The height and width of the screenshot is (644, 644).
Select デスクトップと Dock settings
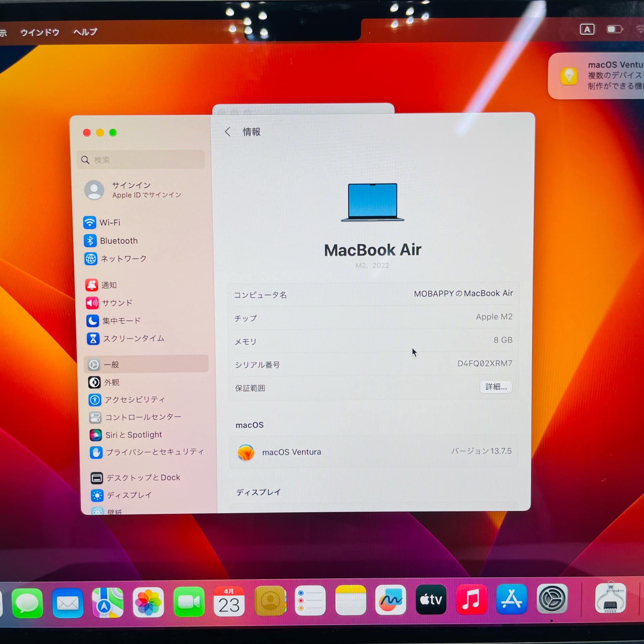pos(143,477)
